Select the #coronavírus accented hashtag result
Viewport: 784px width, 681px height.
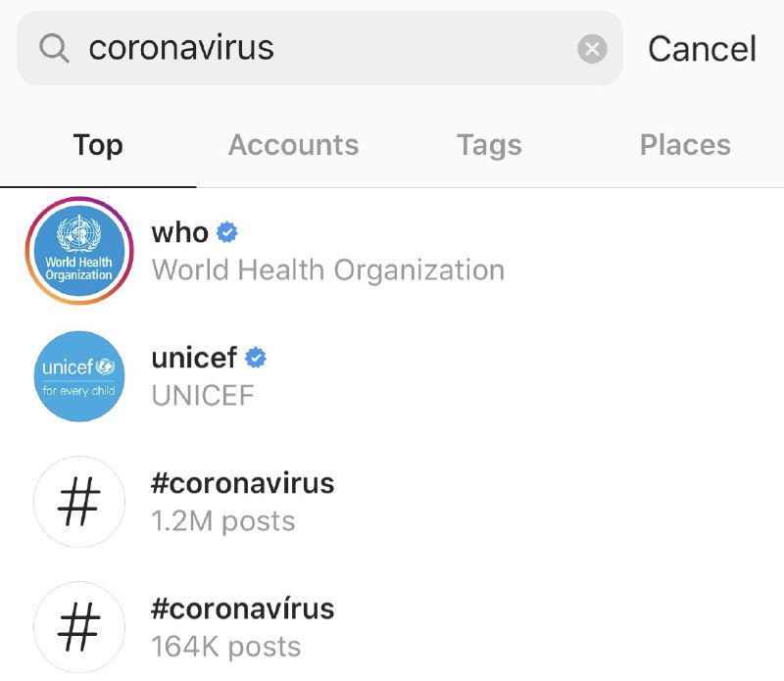click(x=243, y=608)
